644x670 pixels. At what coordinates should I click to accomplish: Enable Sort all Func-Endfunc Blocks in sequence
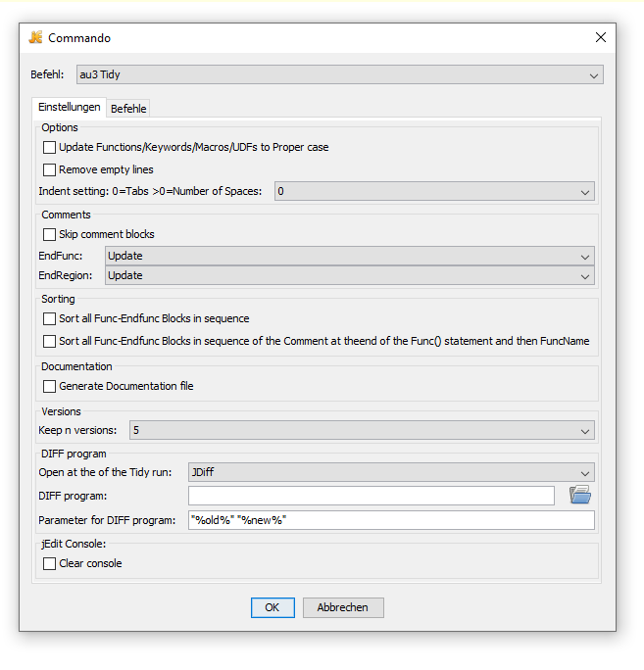(x=50, y=319)
